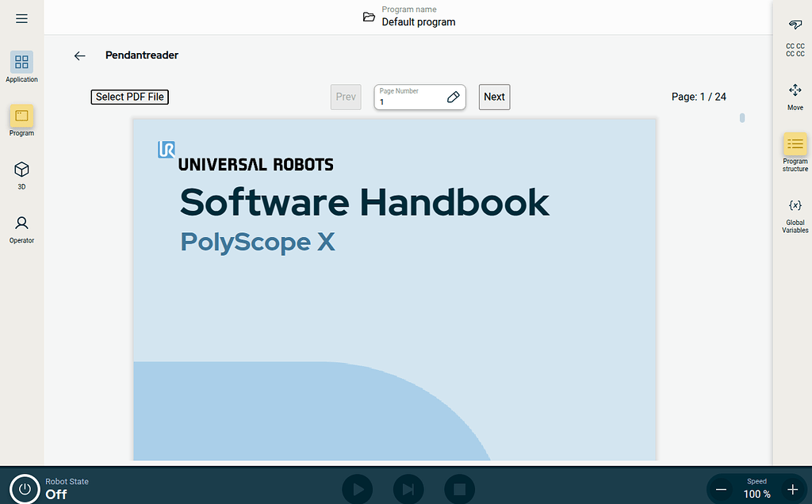Click the pencil icon in Page Number field
The width and height of the screenshot is (812, 504).
(x=453, y=97)
